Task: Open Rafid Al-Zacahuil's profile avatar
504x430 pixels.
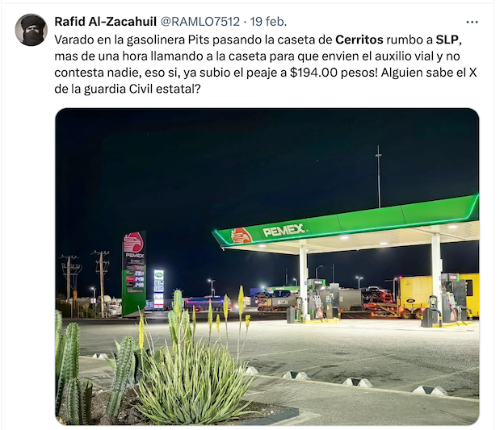Action: point(31,30)
